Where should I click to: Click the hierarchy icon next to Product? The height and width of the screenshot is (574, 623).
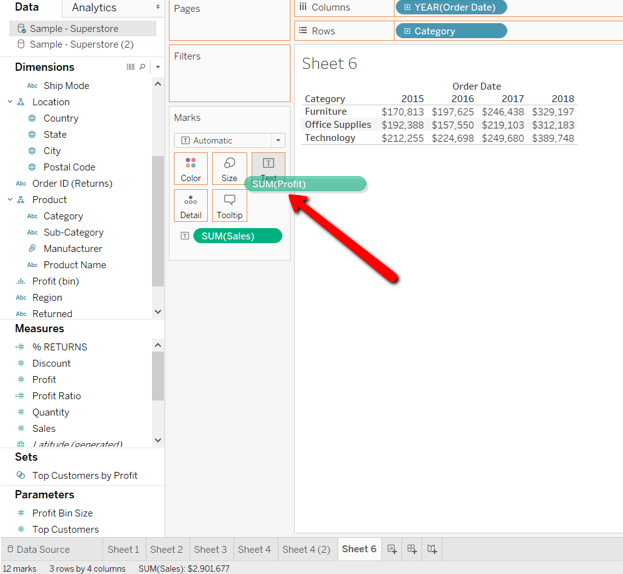coord(21,199)
